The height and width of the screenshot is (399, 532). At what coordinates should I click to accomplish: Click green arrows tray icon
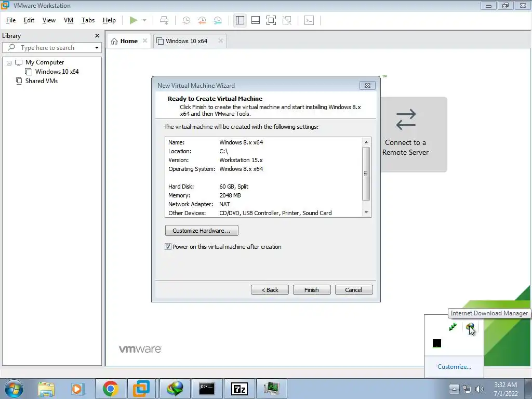tap(453, 327)
